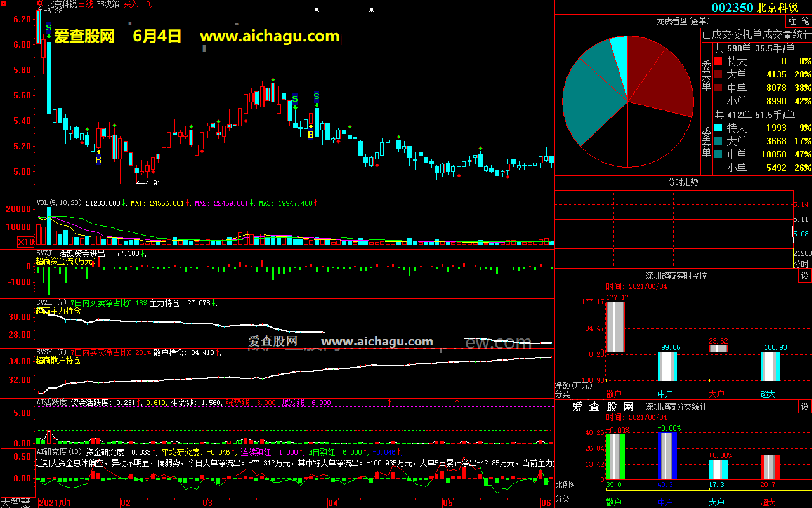Click the 大户 23.62 bar in 实时监控
Screen dimensions: 812x508
(719, 348)
